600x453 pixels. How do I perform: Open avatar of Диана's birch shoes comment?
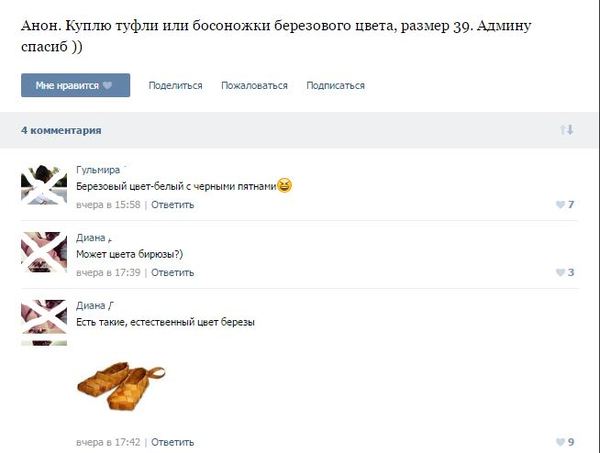tap(44, 320)
